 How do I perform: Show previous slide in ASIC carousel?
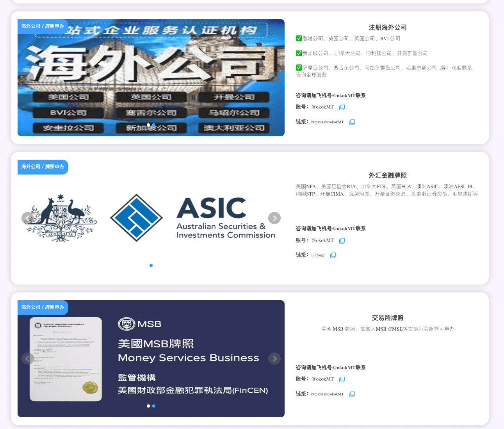coord(27,218)
